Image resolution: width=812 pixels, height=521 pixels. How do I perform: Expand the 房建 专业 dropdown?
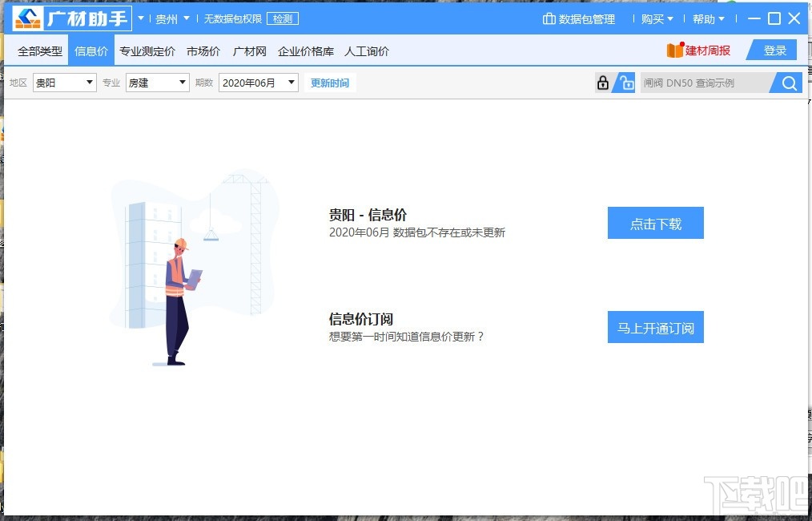157,83
